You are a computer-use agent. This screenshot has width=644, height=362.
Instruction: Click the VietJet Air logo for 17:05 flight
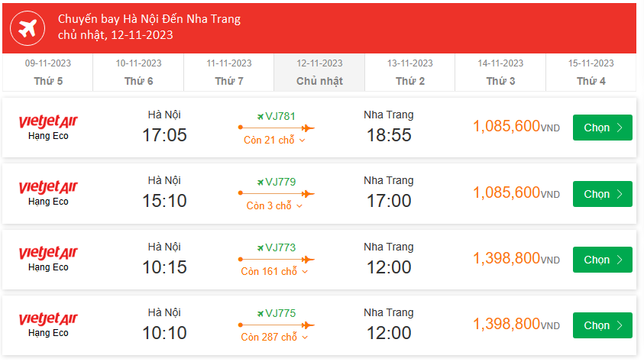pos(48,121)
